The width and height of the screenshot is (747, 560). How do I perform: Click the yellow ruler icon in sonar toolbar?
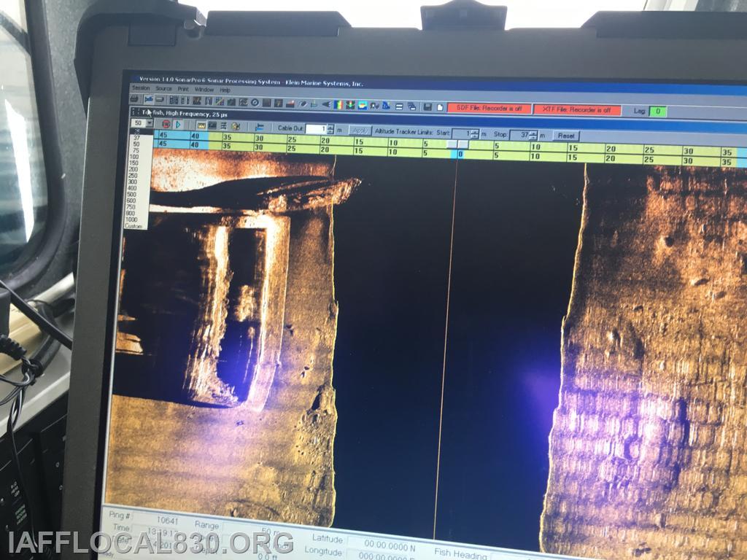[201, 125]
